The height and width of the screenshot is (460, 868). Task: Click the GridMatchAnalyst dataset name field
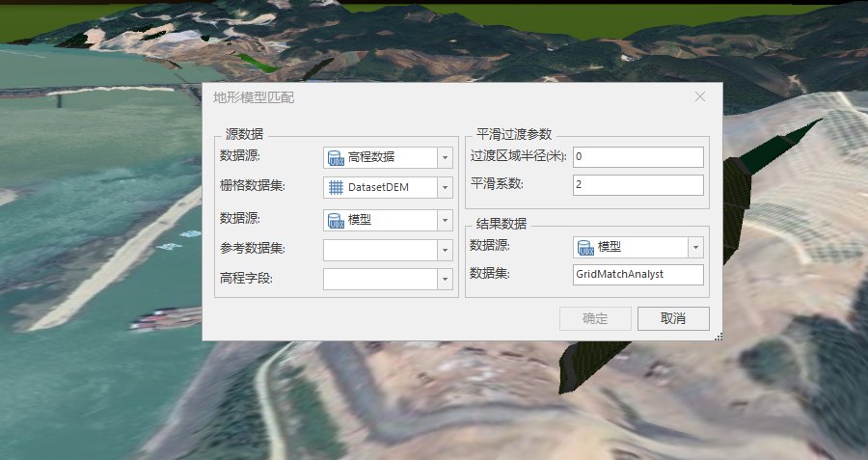(x=638, y=275)
